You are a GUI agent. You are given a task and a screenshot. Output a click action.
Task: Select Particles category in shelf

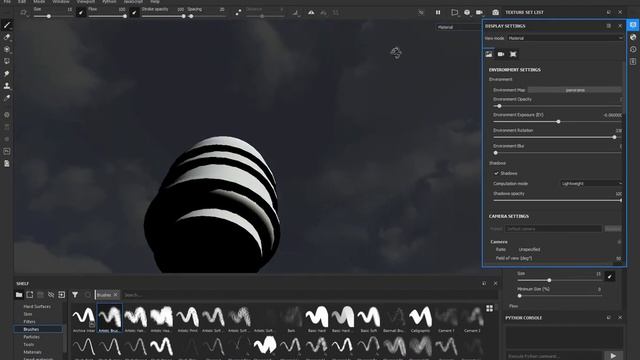point(31,337)
